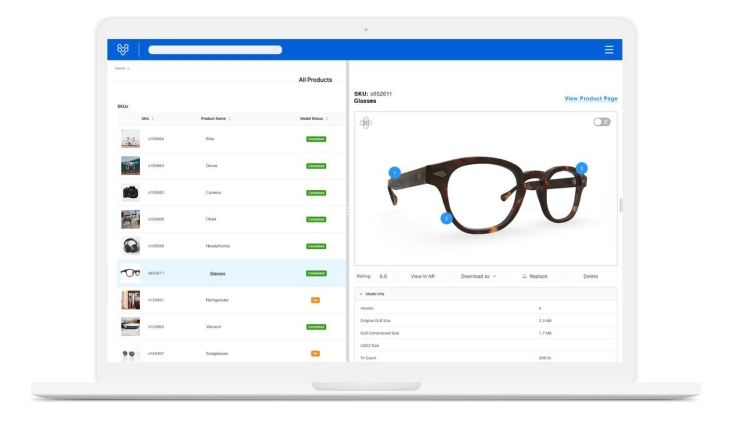
Task: Click hotspot 1 on glasses temple
Action: (x=395, y=173)
